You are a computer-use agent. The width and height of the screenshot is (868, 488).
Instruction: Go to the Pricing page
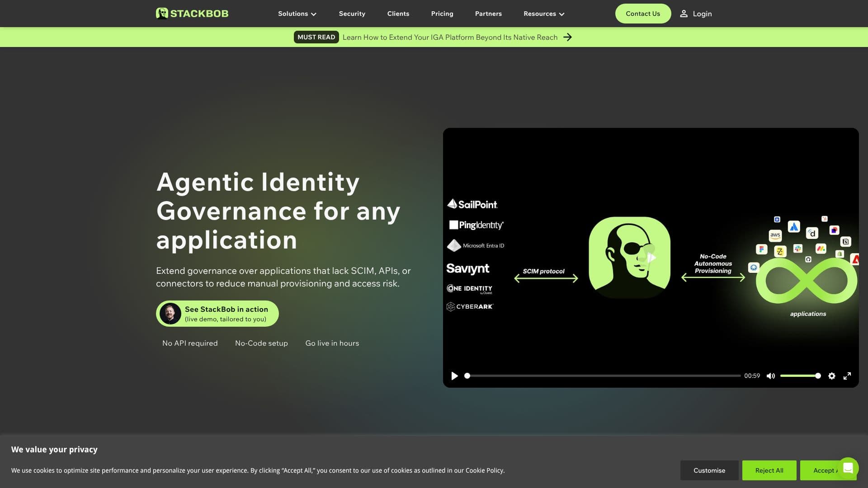(x=442, y=14)
